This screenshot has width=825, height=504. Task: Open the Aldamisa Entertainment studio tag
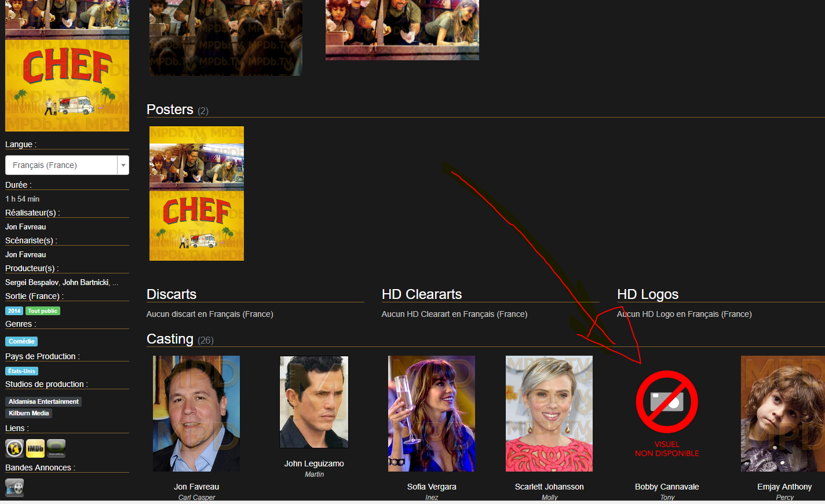43,401
